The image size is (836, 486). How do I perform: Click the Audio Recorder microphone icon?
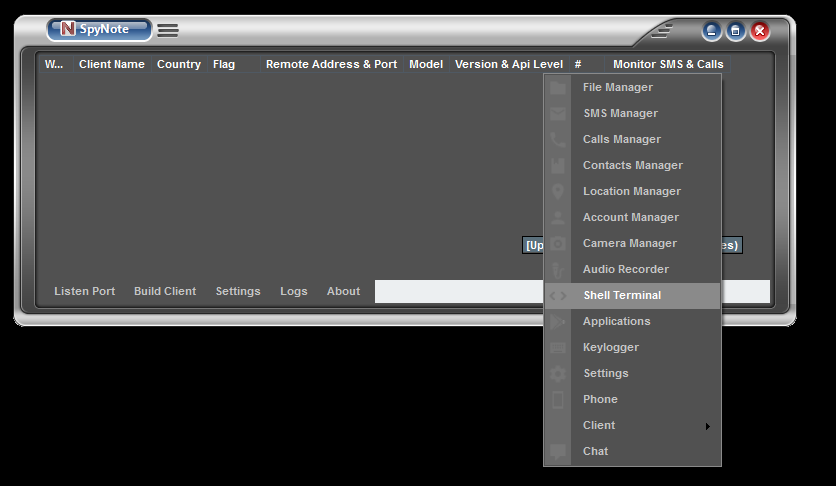point(558,270)
